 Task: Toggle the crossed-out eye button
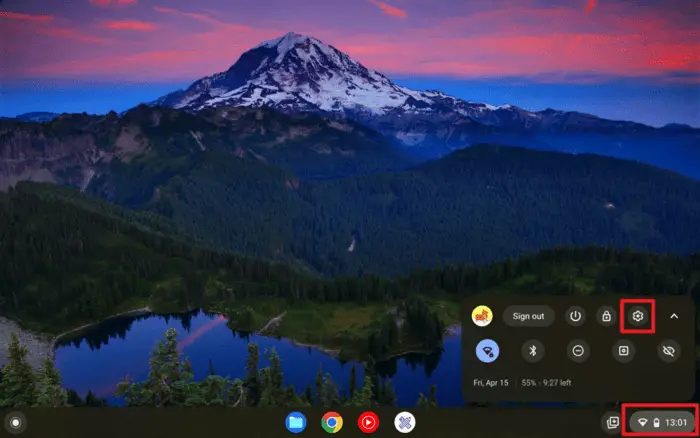coord(669,351)
